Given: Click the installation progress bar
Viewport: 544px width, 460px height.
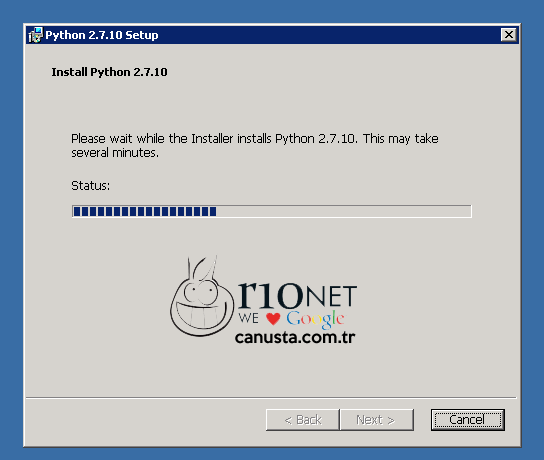Looking at the screenshot, I should 272,211.
